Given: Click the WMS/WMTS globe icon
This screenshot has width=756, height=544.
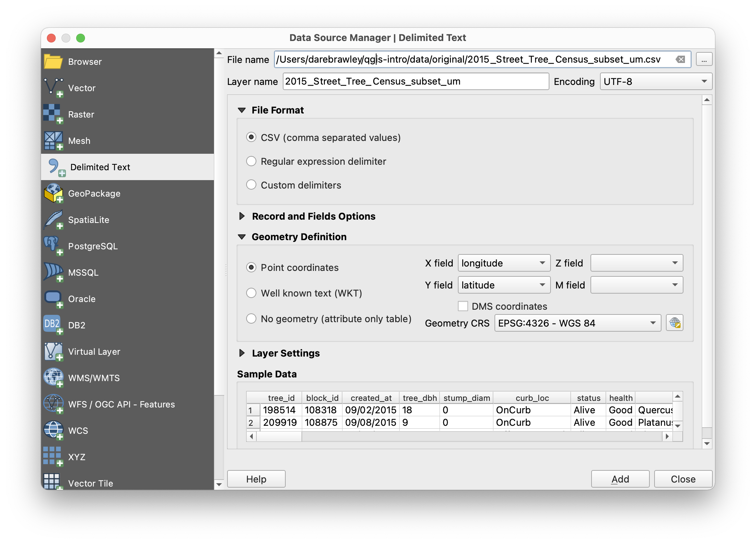Looking at the screenshot, I should pos(53,377).
